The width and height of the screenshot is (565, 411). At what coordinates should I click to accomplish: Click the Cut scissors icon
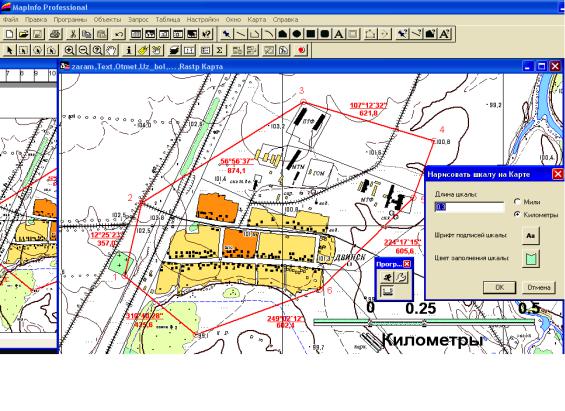(x=73, y=34)
